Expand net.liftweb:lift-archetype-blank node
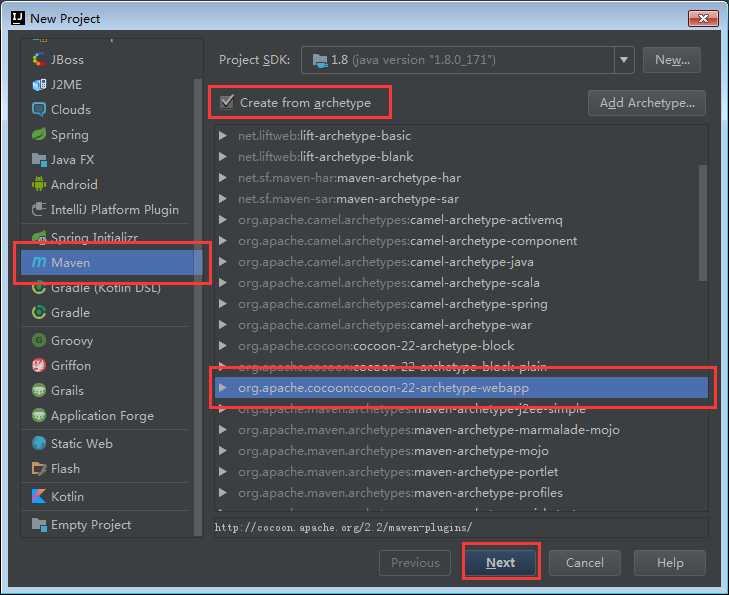729x595 pixels. [223, 157]
